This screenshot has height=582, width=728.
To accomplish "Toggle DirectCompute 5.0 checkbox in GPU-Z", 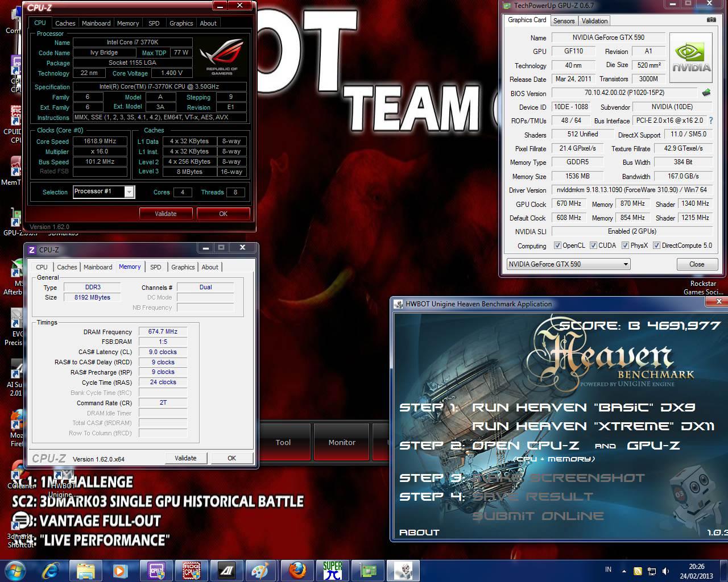I will coord(657,246).
